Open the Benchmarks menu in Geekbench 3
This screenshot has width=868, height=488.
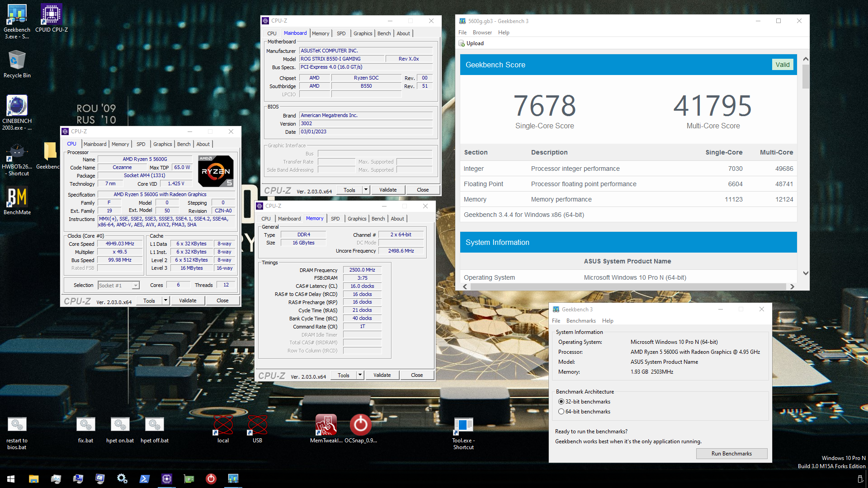[x=581, y=321]
